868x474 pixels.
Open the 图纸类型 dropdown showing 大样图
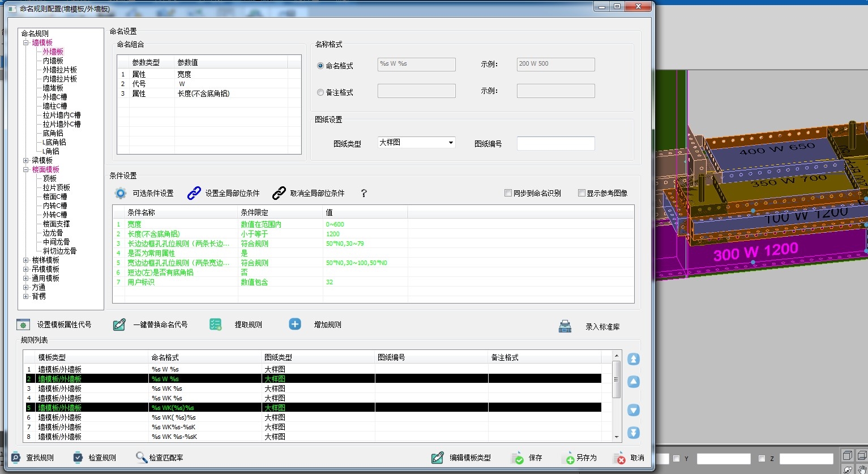pos(416,143)
